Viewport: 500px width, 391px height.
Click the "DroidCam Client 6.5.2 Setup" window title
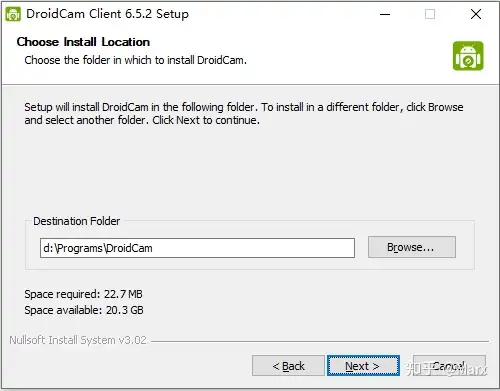point(107,14)
